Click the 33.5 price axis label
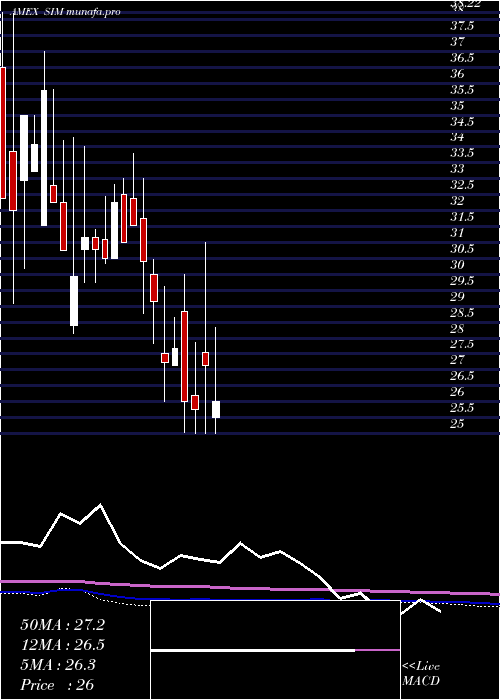The image size is (500, 700). [462, 154]
